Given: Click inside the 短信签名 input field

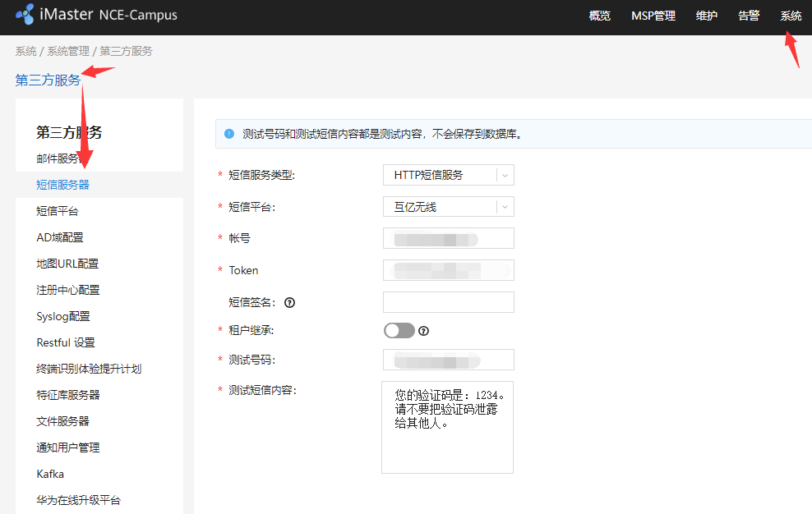Looking at the screenshot, I should click(x=448, y=302).
